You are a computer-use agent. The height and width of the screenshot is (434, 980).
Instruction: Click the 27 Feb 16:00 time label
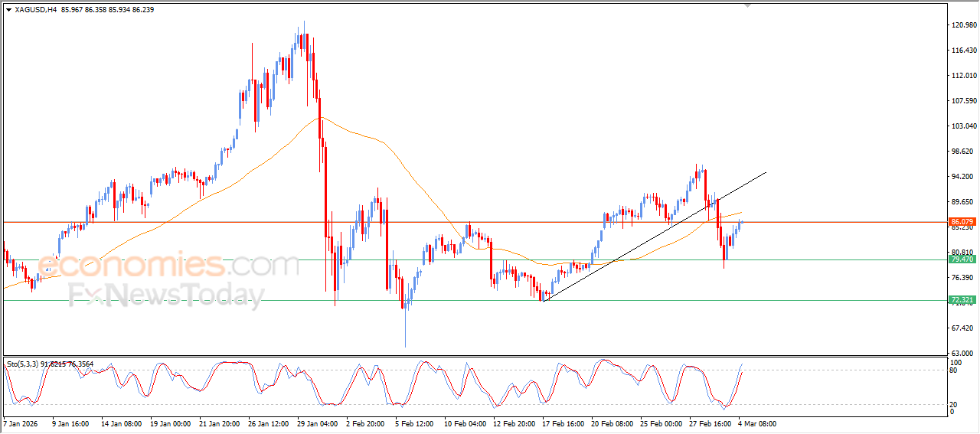coord(712,423)
